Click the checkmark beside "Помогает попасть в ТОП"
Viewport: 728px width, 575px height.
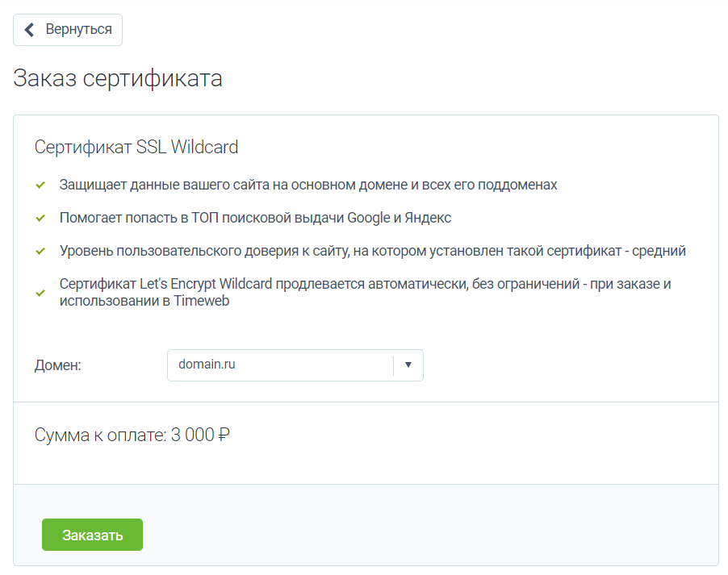(x=40, y=218)
